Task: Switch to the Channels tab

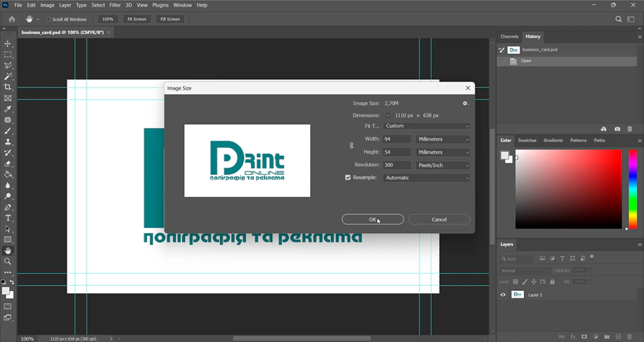Action: click(x=509, y=36)
